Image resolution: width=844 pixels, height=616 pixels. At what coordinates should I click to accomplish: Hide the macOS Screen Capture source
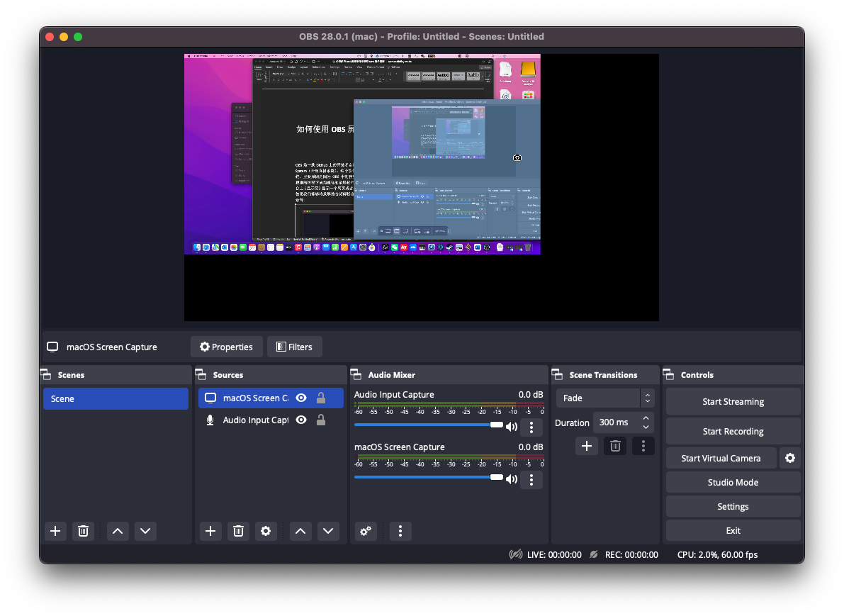[x=301, y=398]
